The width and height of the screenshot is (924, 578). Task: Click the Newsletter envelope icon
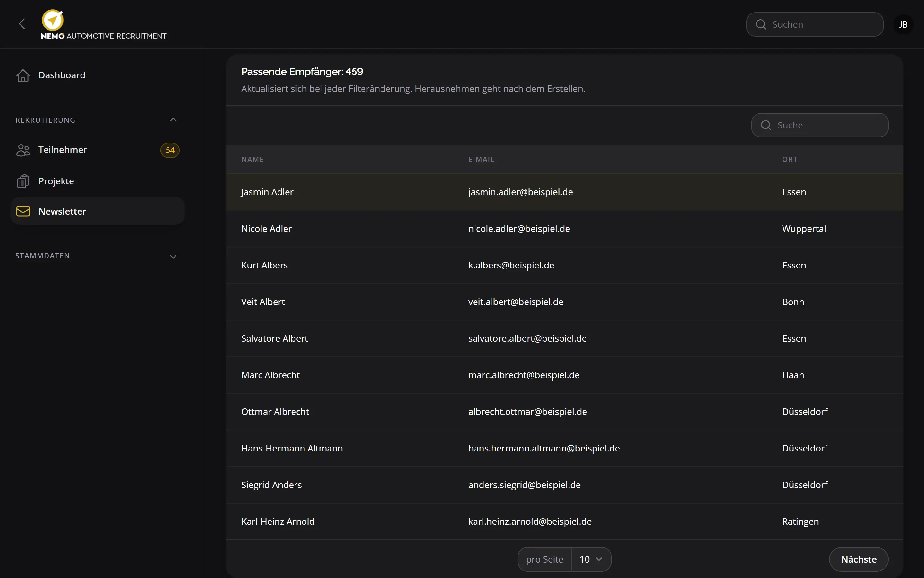tap(23, 211)
